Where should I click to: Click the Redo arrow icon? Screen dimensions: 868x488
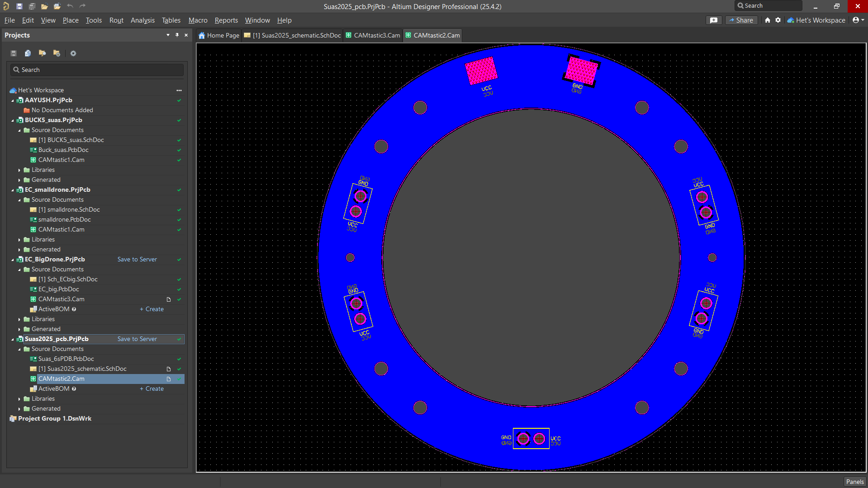[82, 6]
